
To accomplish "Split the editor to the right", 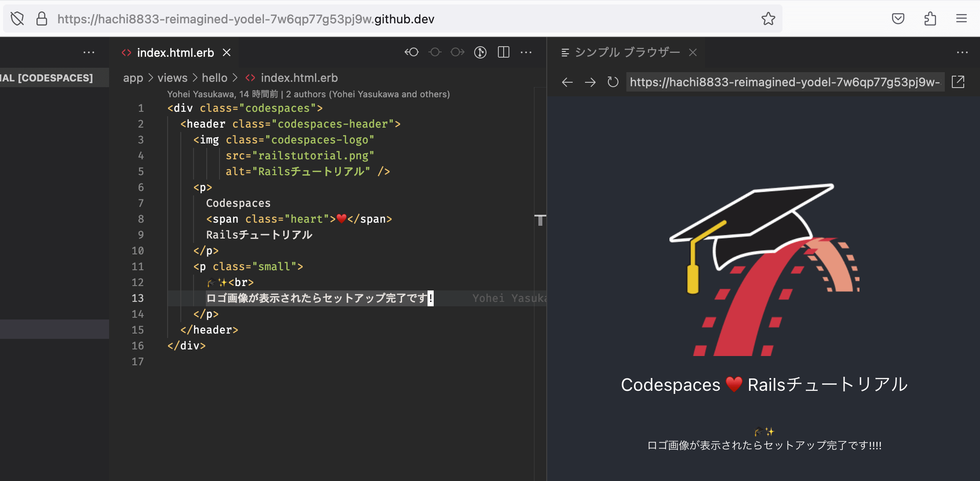I will point(503,52).
